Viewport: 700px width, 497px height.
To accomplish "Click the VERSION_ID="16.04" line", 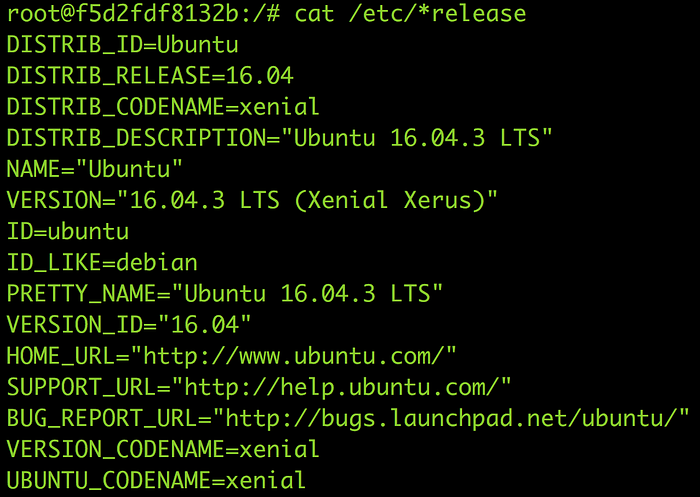I will pyautogui.click(x=129, y=325).
